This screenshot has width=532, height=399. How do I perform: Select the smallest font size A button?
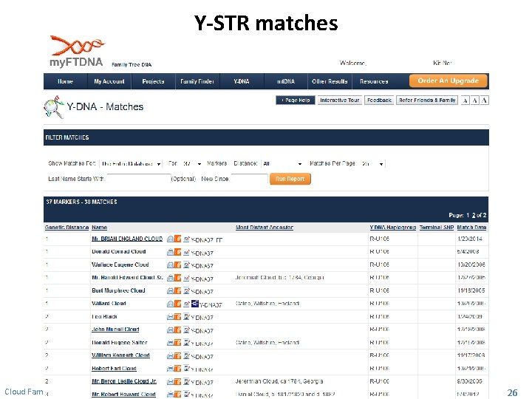coord(465,100)
